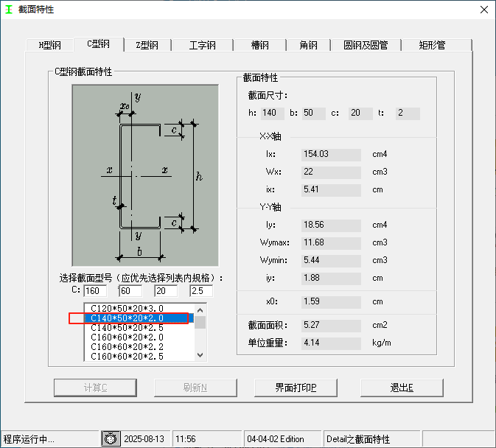Click the clock icon in status bar
The height and width of the screenshot is (448, 496).
(x=111, y=439)
